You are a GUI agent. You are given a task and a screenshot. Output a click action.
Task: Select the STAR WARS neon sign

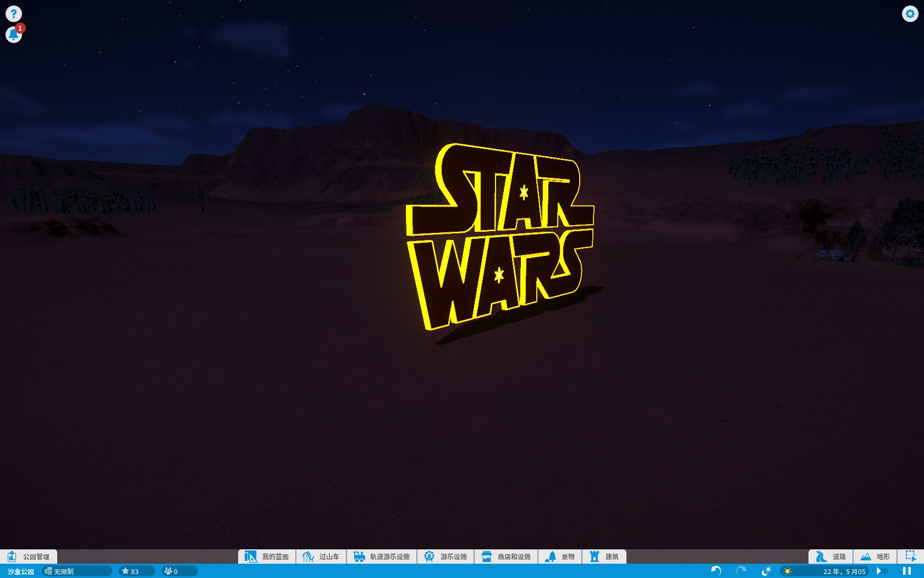tap(499, 237)
